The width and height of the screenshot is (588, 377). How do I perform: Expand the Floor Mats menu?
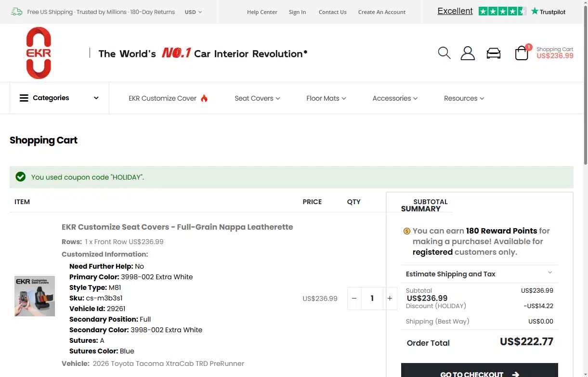click(x=326, y=98)
